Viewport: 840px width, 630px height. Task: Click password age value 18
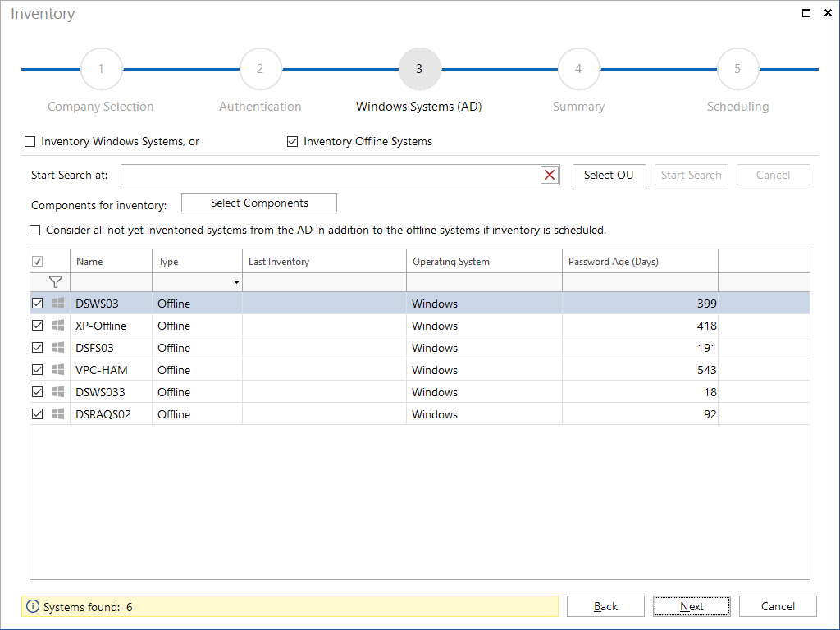click(710, 391)
